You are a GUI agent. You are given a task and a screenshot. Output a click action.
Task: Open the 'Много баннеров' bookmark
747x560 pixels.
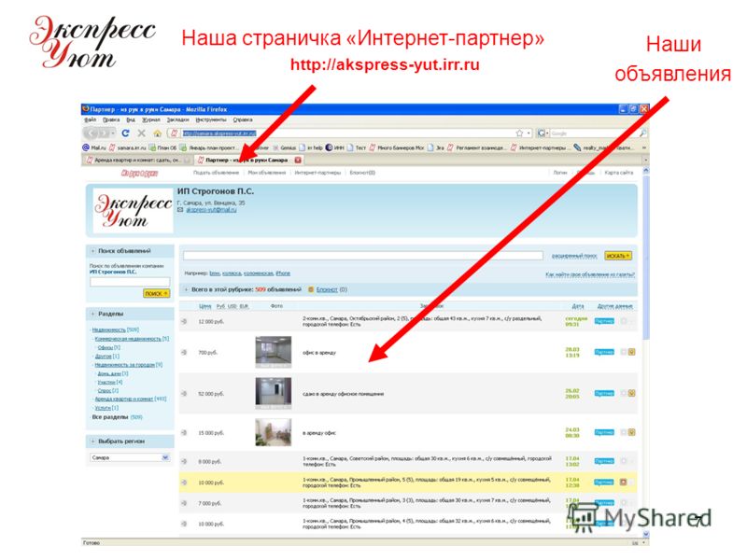click(x=397, y=147)
